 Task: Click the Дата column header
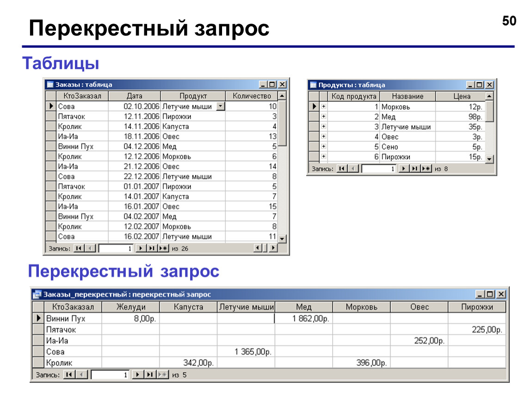(134, 96)
